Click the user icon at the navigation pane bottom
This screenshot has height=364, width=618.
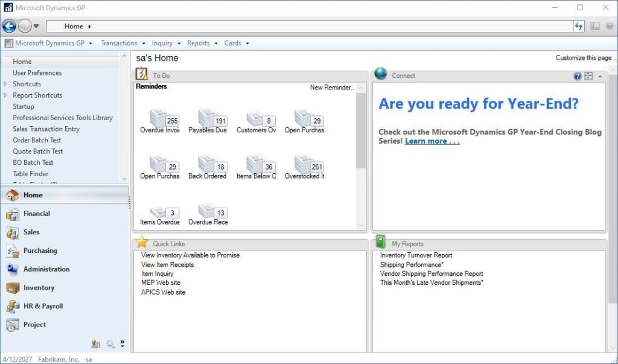click(96, 344)
